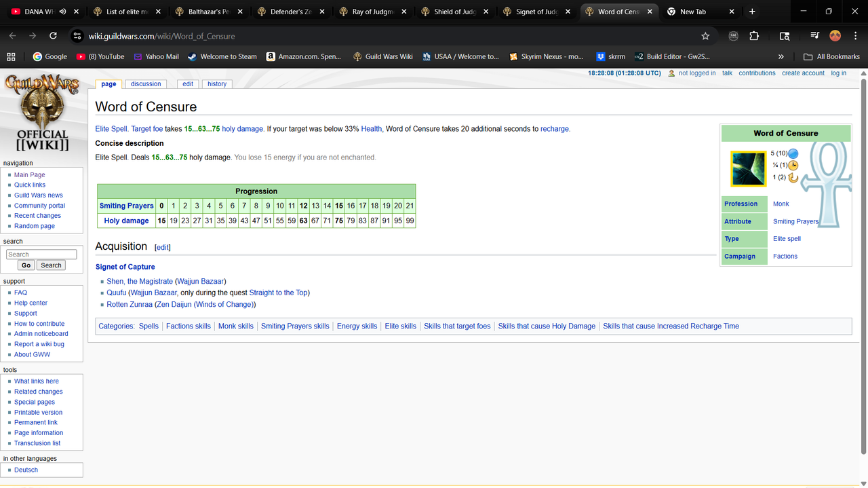Image resolution: width=868 pixels, height=488 pixels.
Task: Mute the DANA YouTube tab audio icon
Action: point(62,12)
